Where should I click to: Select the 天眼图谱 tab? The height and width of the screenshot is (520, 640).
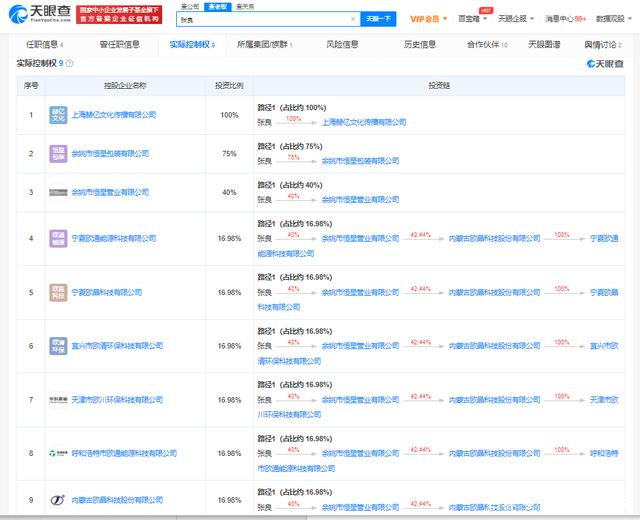pyautogui.click(x=546, y=45)
